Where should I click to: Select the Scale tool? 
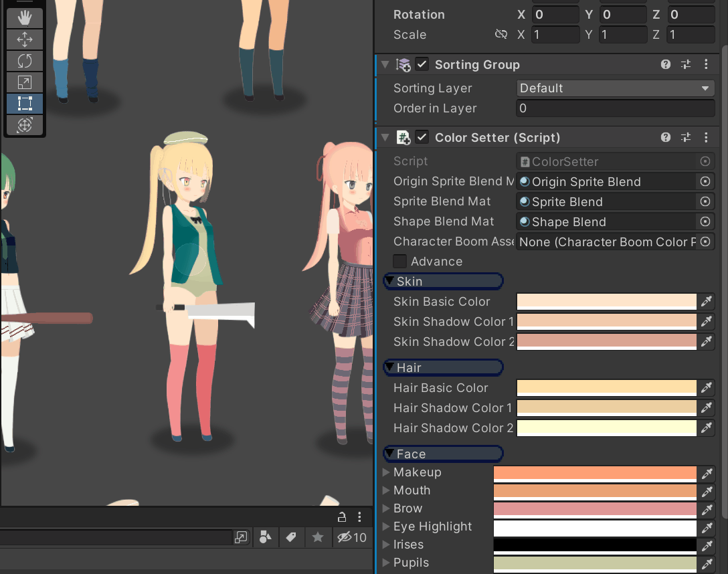pos(25,82)
